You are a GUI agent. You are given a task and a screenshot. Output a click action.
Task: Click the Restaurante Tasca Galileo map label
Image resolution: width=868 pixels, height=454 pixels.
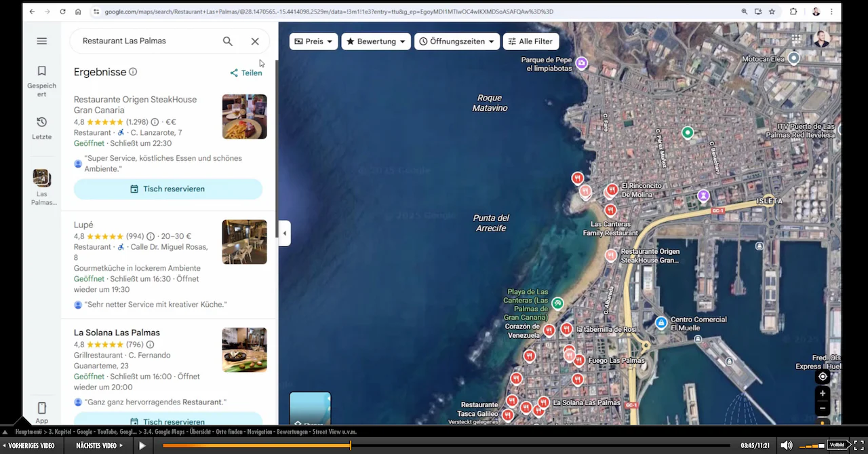[479, 409]
